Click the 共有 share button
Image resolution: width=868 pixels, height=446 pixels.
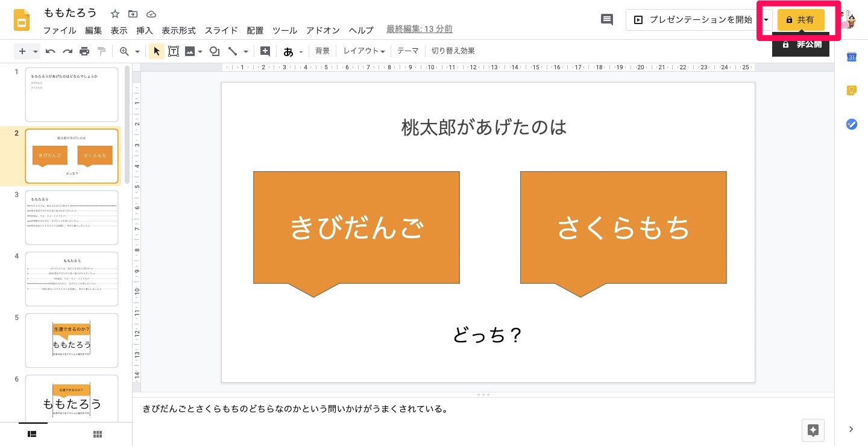(800, 20)
